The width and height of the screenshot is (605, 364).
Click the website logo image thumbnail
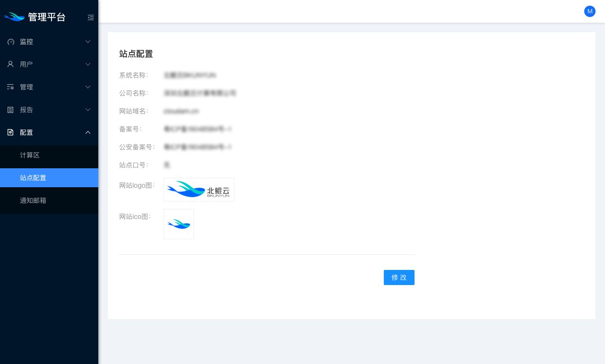(199, 190)
